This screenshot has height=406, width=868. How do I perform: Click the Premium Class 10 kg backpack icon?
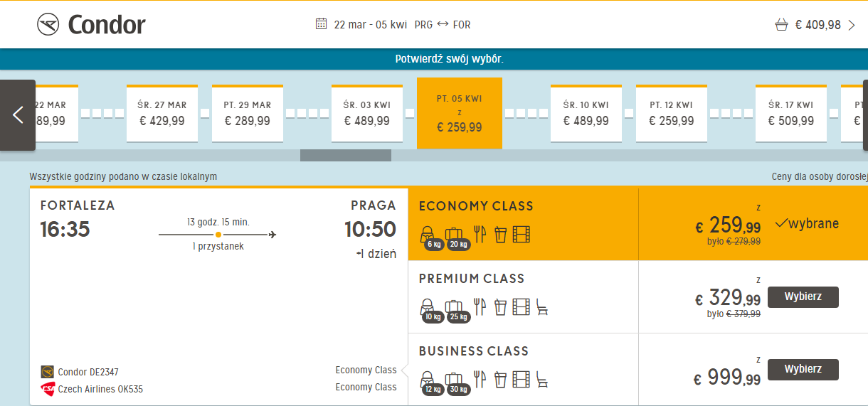(x=431, y=309)
